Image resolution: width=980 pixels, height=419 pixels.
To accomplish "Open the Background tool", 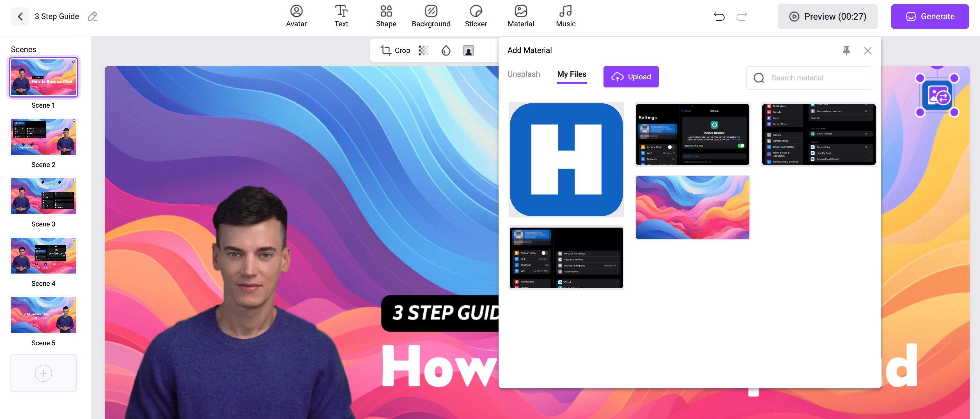I will [431, 16].
